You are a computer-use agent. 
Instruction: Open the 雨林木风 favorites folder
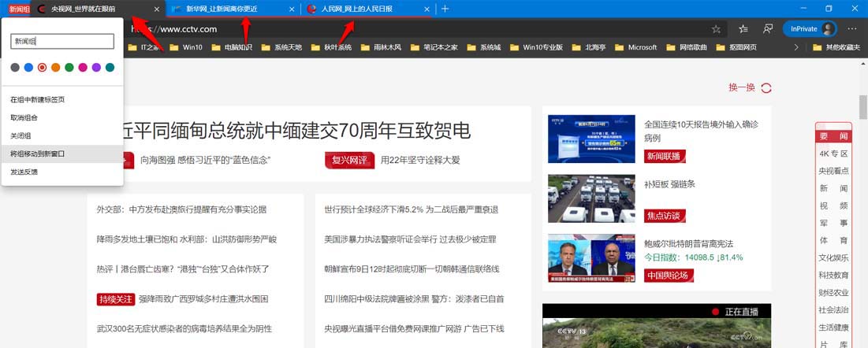pyautogui.click(x=380, y=47)
